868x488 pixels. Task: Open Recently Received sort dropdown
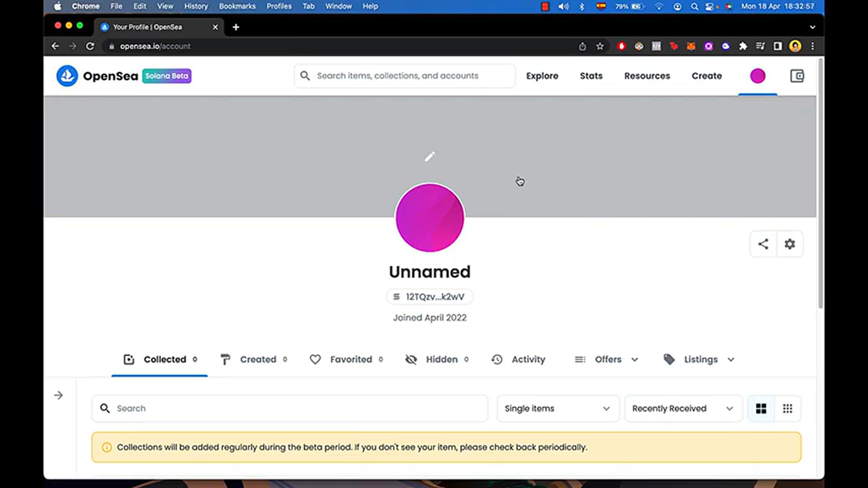click(683, 408)
